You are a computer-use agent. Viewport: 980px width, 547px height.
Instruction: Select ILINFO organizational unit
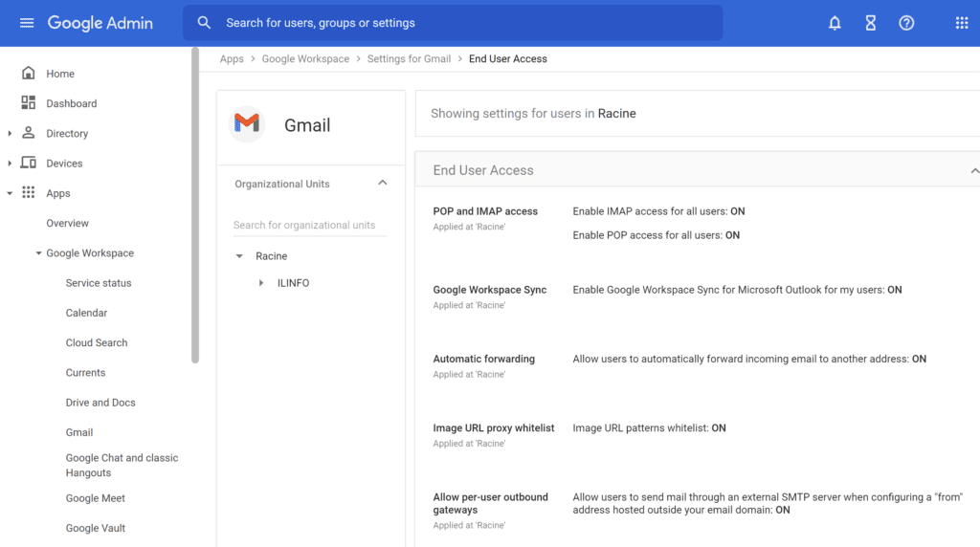pos(293,283)
